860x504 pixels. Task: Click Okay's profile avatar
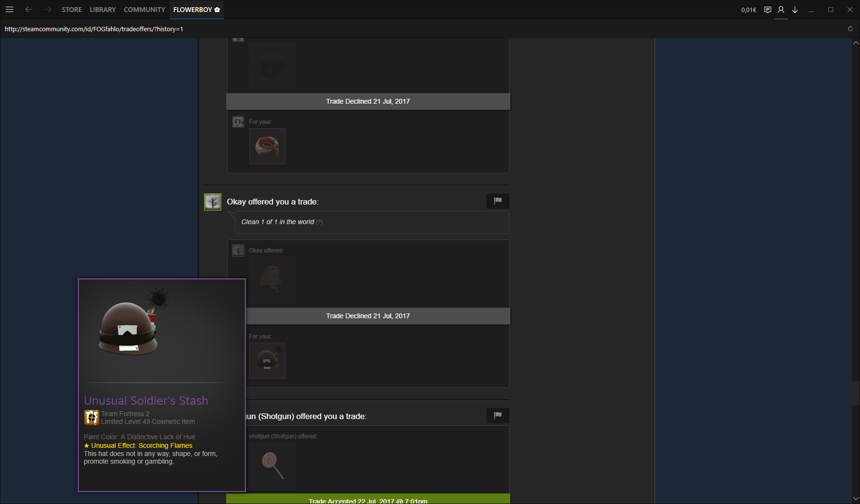point(213,202)
